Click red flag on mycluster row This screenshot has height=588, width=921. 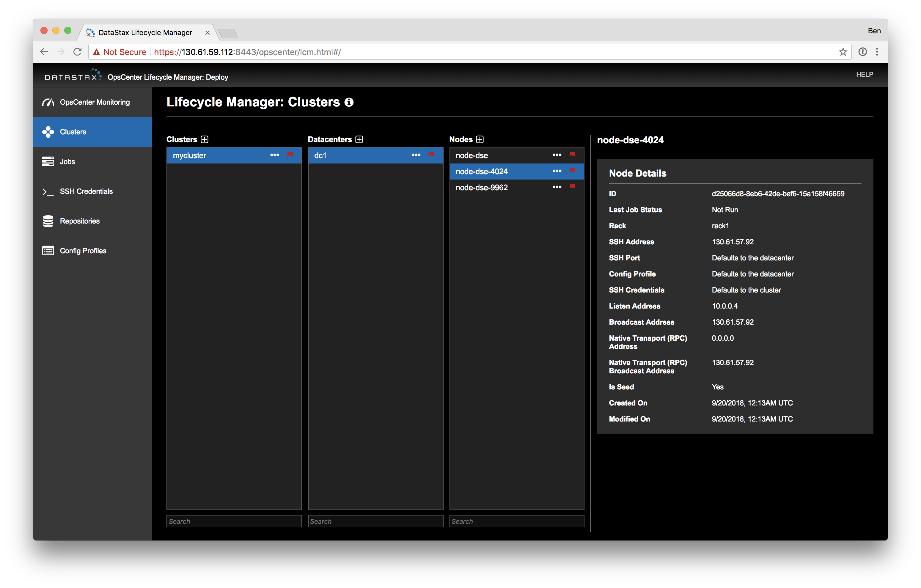pos(290,155)
